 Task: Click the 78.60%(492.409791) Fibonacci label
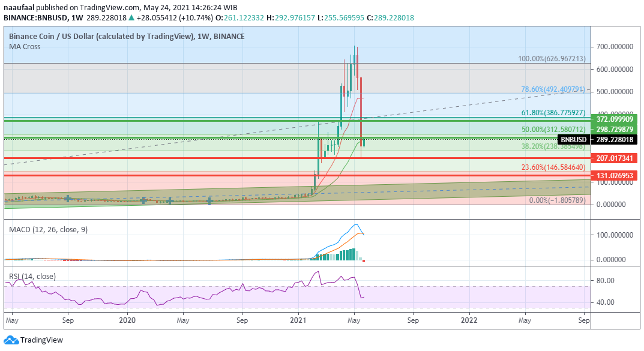tap(553, 89)
